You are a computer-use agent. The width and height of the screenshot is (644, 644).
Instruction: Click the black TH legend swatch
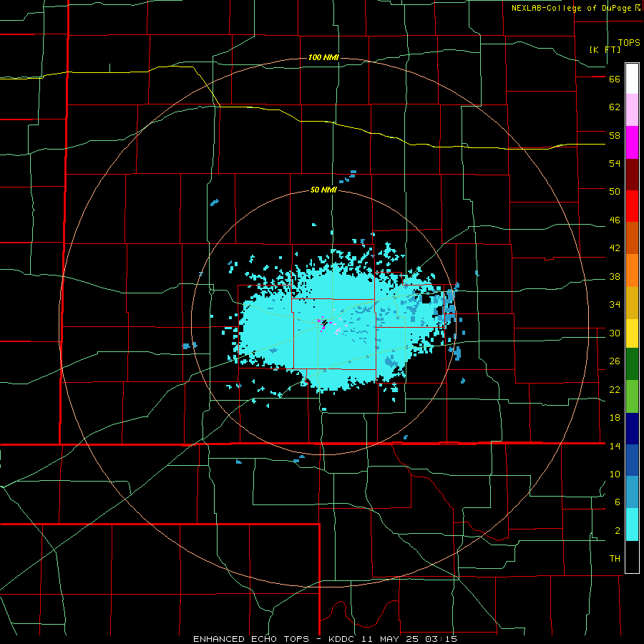click(632, 557)
